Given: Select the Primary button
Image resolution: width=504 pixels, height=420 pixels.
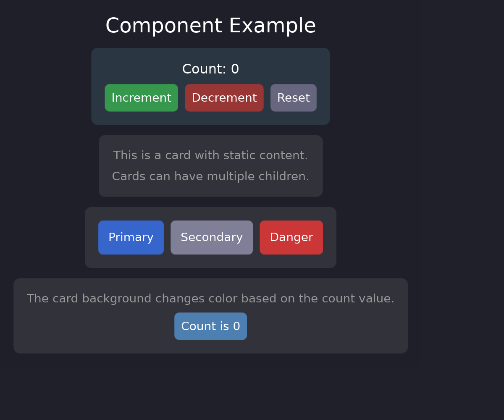Looking at the screenshot, I should pos(131,237).
